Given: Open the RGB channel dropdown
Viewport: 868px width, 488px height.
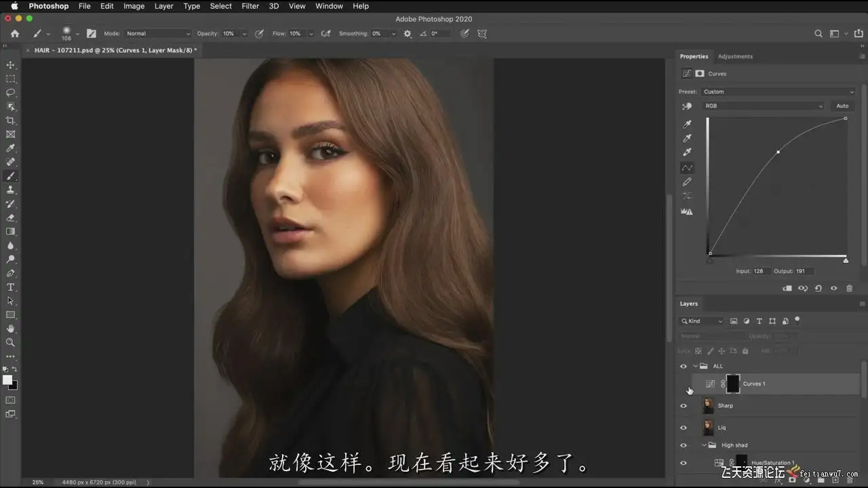Looking at the screenshot, I should click(x=764, y=106).
